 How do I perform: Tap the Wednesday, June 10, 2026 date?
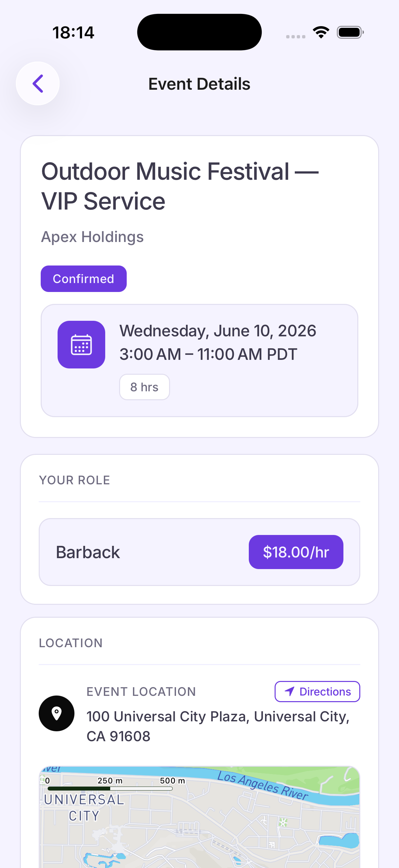point(218,331)
